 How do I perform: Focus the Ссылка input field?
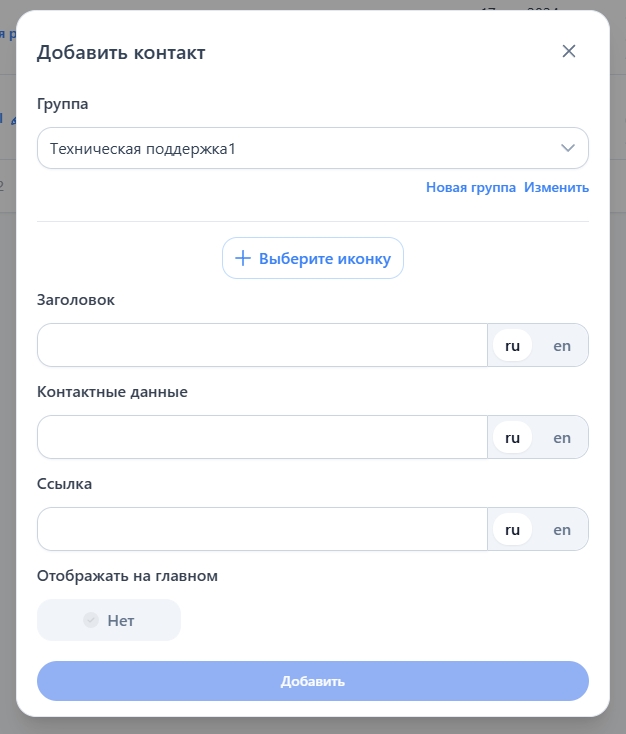(x=262, y=529)
